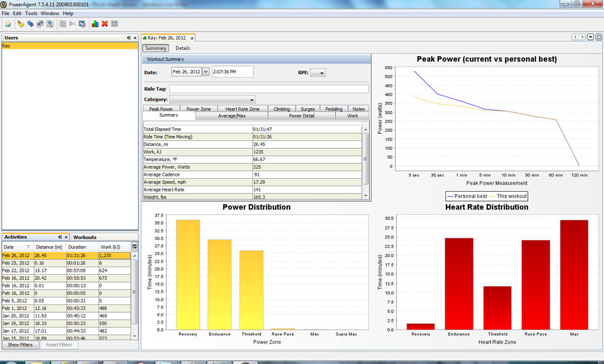Screen dimensions: 604x364
Task: Click the red X delete toolbar icon
Action: pos(104,24)
